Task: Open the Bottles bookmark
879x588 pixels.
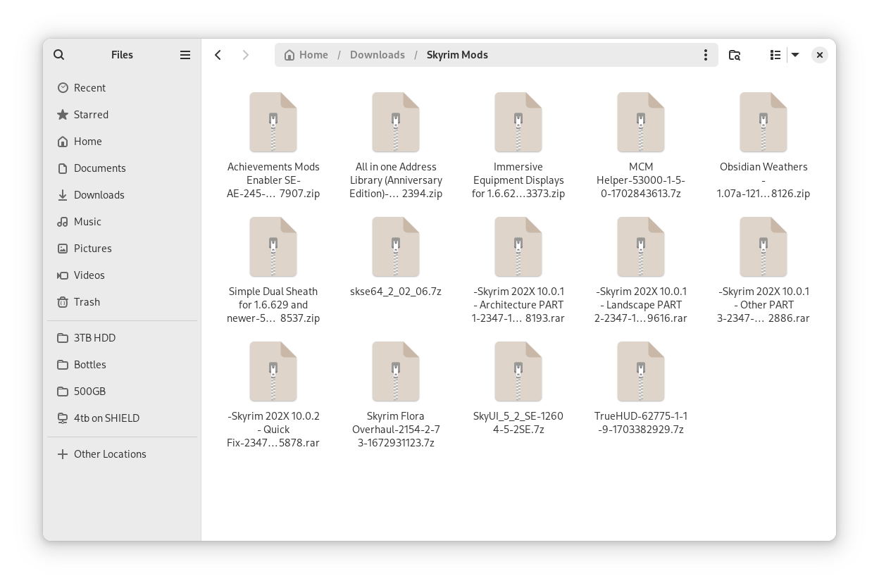Action: click(x=122, y=365)
